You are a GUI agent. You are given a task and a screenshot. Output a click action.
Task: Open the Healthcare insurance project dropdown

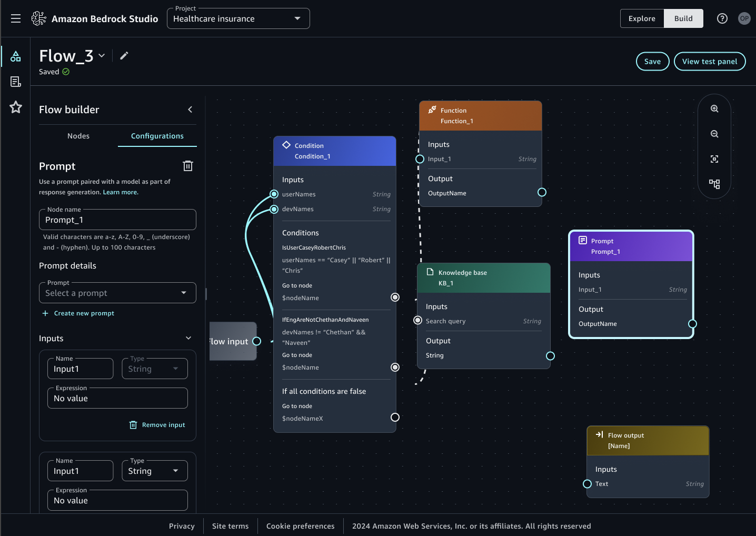click(x=238, y=18)
